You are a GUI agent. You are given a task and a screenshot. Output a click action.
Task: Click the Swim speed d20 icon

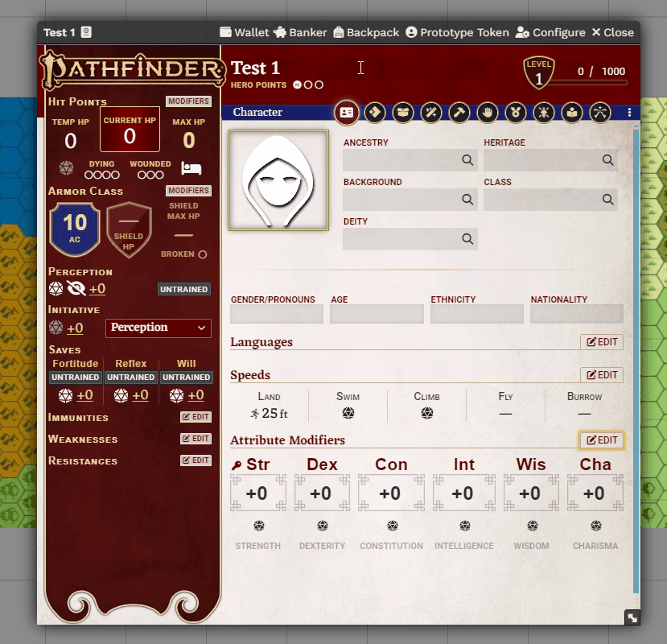point(348,413)
